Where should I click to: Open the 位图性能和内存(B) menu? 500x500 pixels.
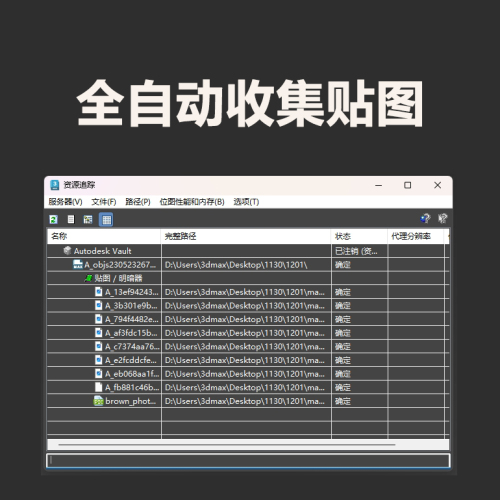[x=192, y=202]
